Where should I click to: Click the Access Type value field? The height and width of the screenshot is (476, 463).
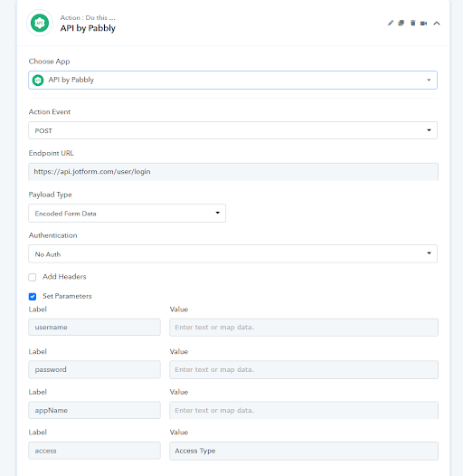coord(304,451)
